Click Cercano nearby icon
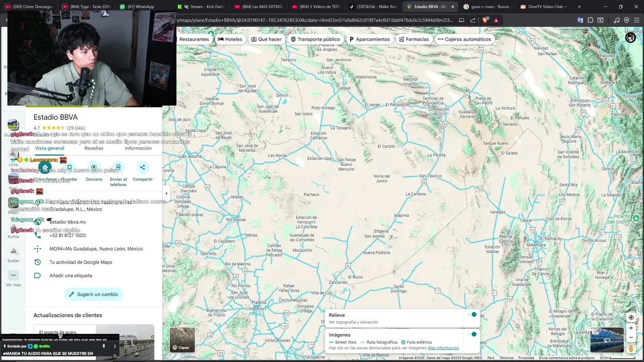644x362 pixels. click(94, 168)
